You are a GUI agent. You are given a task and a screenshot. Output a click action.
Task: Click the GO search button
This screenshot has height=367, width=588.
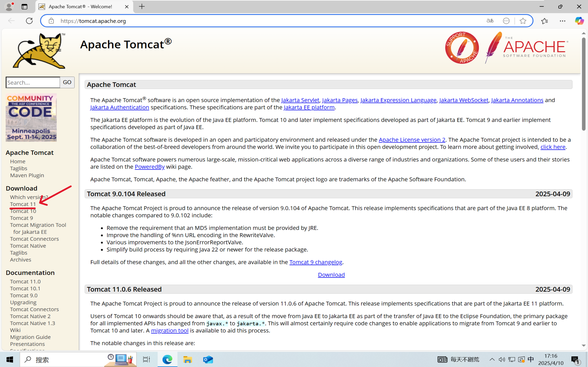pos(67,82)
